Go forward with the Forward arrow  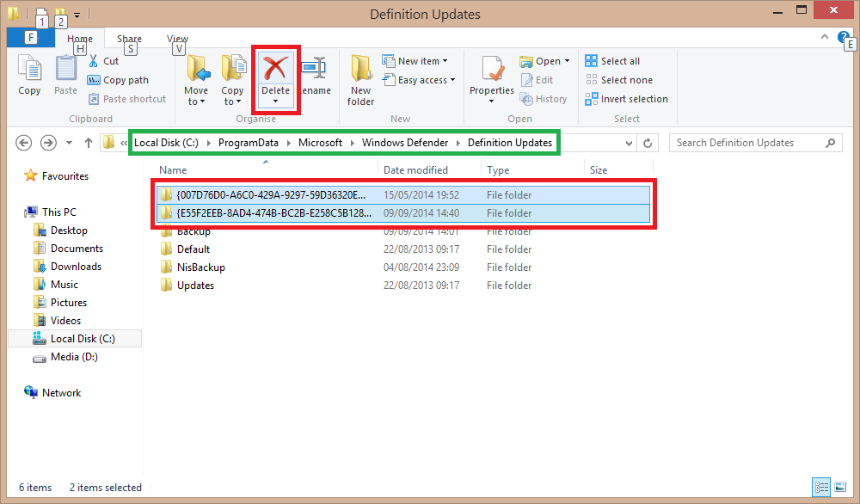coord(48,143)
